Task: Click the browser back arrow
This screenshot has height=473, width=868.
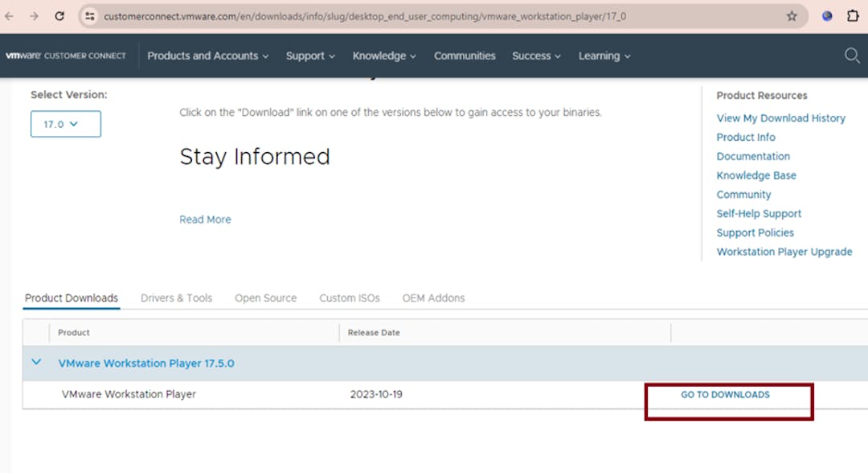Action: point(10,16)
